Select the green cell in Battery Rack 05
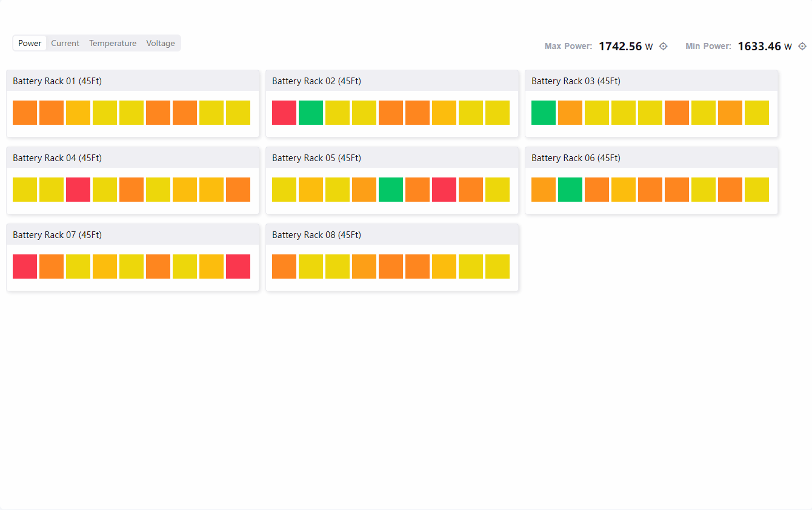Image resolution: width=812 pixels, height=510 pixels. (391, 190)
